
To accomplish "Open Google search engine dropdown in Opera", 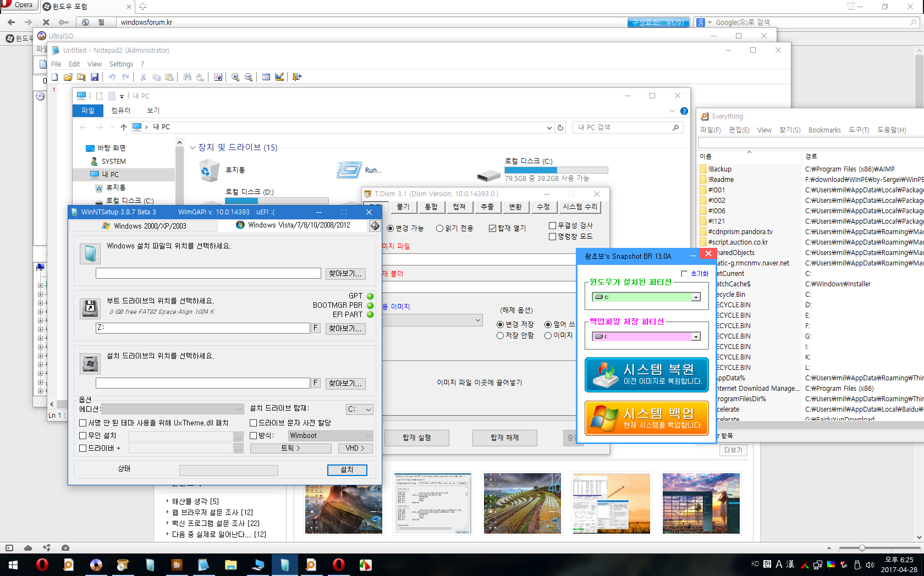I will click(710, 23).
